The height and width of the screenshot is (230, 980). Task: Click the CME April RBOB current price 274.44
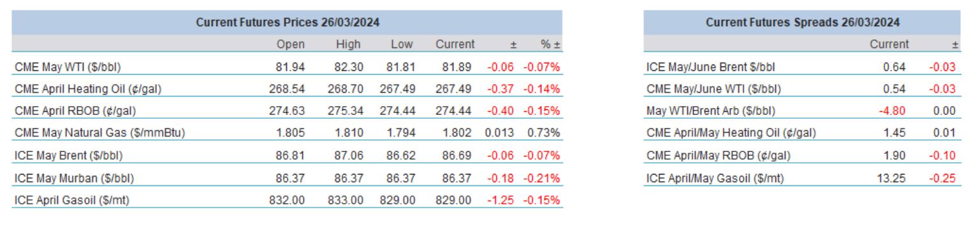click(x=454, y=111)
